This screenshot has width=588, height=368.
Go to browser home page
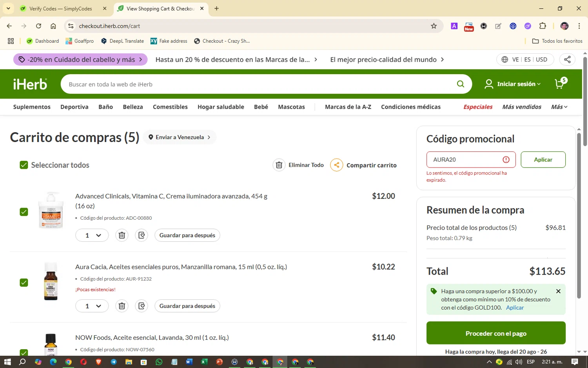53,26
